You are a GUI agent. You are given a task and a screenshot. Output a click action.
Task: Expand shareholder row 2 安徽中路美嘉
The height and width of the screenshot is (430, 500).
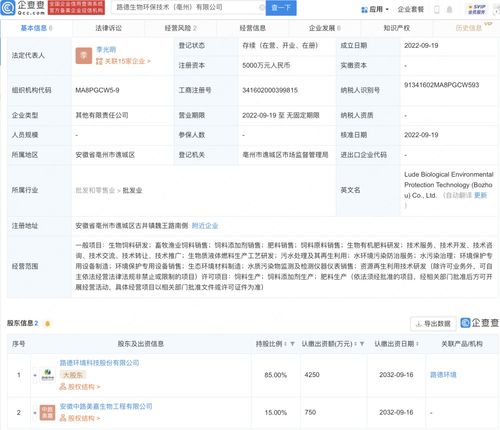pos(35,413)
